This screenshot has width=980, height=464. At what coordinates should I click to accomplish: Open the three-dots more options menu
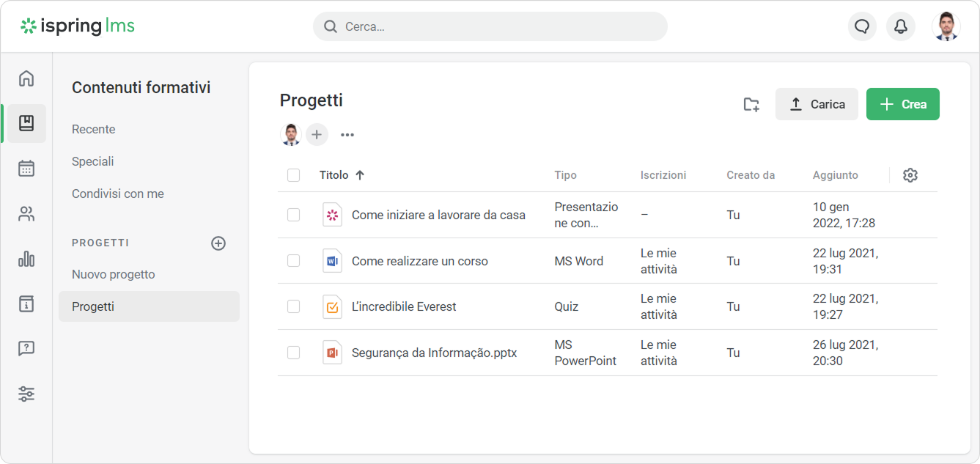347,135
